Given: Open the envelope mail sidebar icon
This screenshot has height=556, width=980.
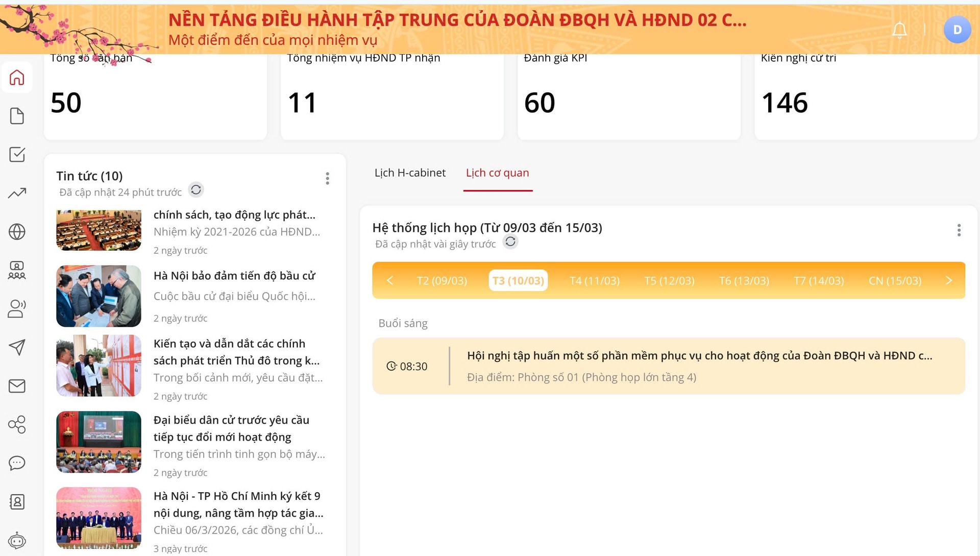Looking at the screenshot, I should 17,386.
